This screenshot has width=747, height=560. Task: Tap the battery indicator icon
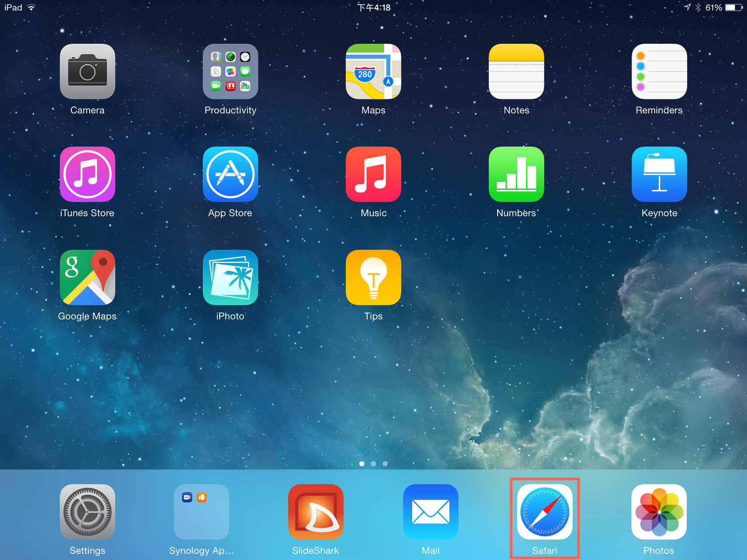(733, 7)
